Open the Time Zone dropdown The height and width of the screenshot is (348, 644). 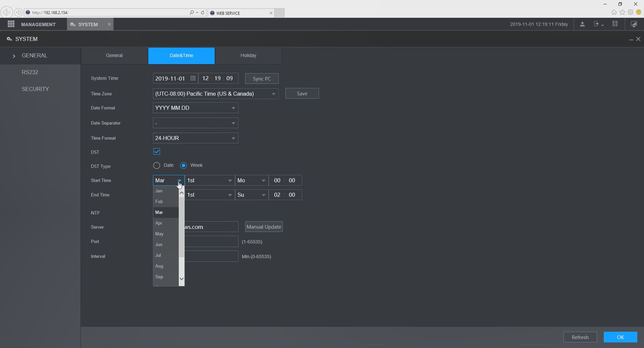tap(216, 94)
